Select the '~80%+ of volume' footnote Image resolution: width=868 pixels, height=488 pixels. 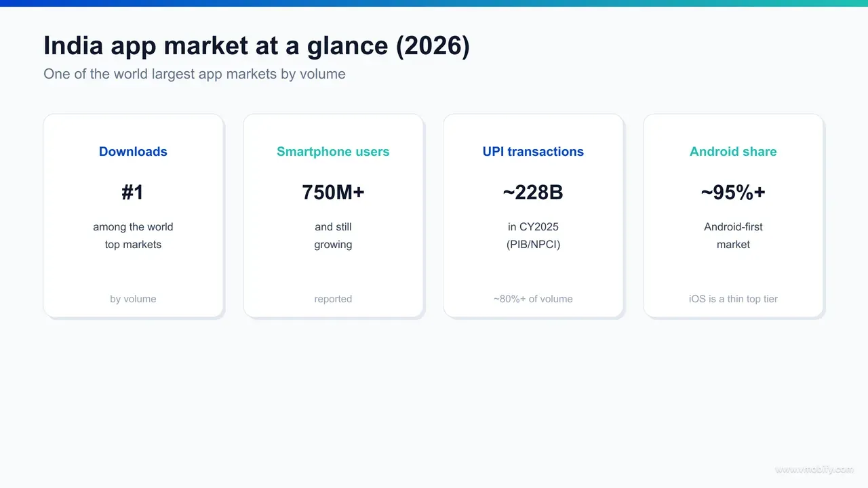click(x=533, y=299)
